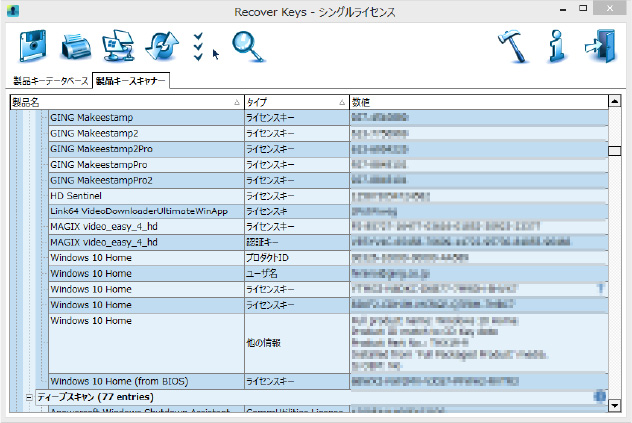Click the scrollbar down arrow
Viewport: 632px width, 423px height.
pos(614,405)
